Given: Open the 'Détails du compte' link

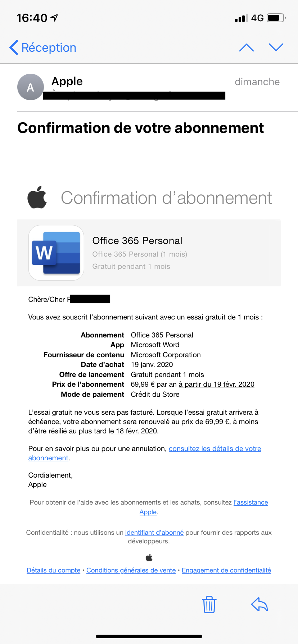Looking at the screenshot, I should click(54, 570).
